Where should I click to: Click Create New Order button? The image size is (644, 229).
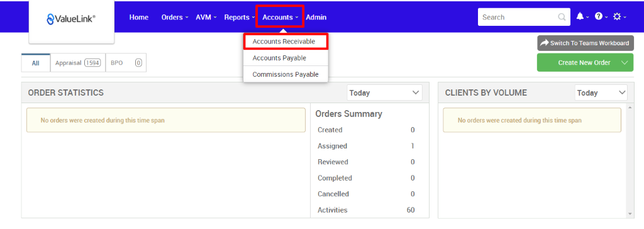pos(584,62)
